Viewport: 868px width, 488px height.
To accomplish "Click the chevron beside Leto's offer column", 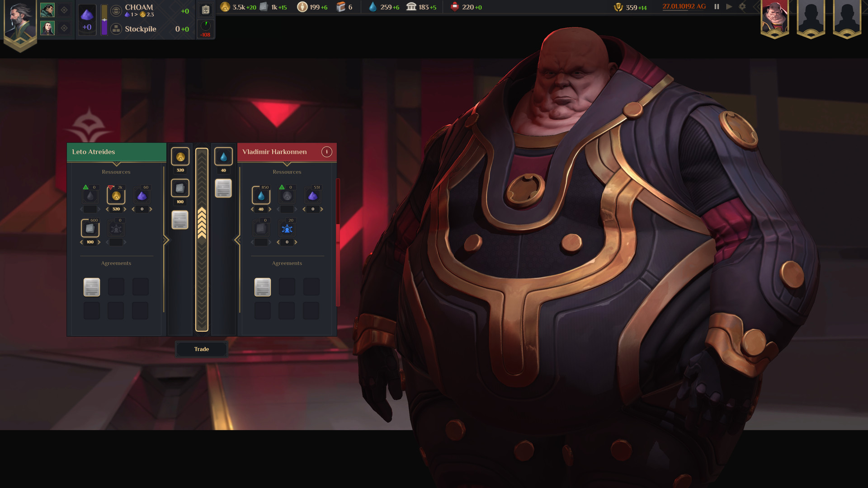I will point(166,239).
